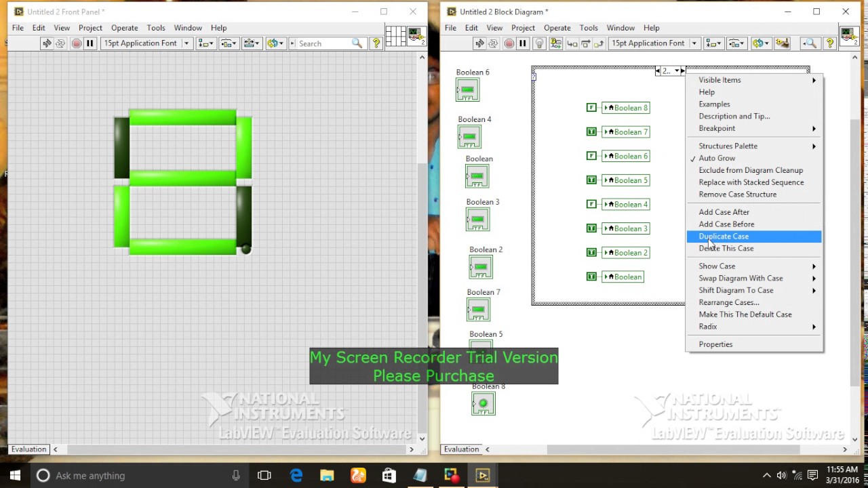Open LabVIEW app in Windows taskbar
Screen dimensions: 868x488
pos(483,475)
